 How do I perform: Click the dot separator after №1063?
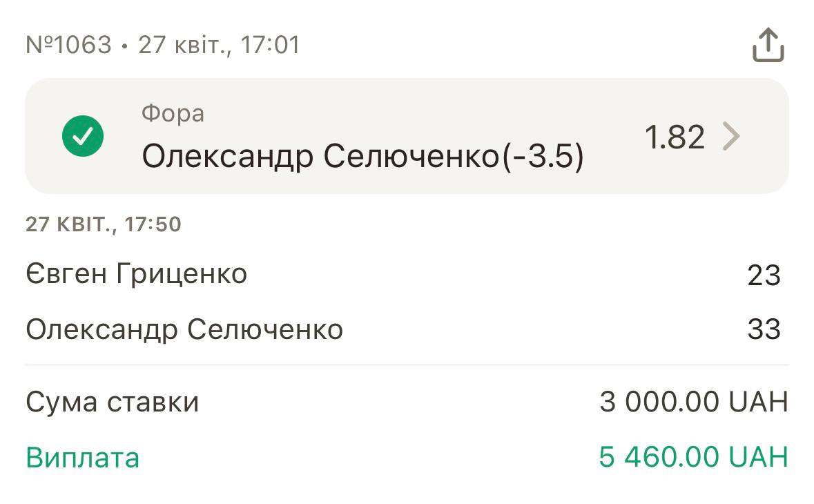click(x=124, y=46)
